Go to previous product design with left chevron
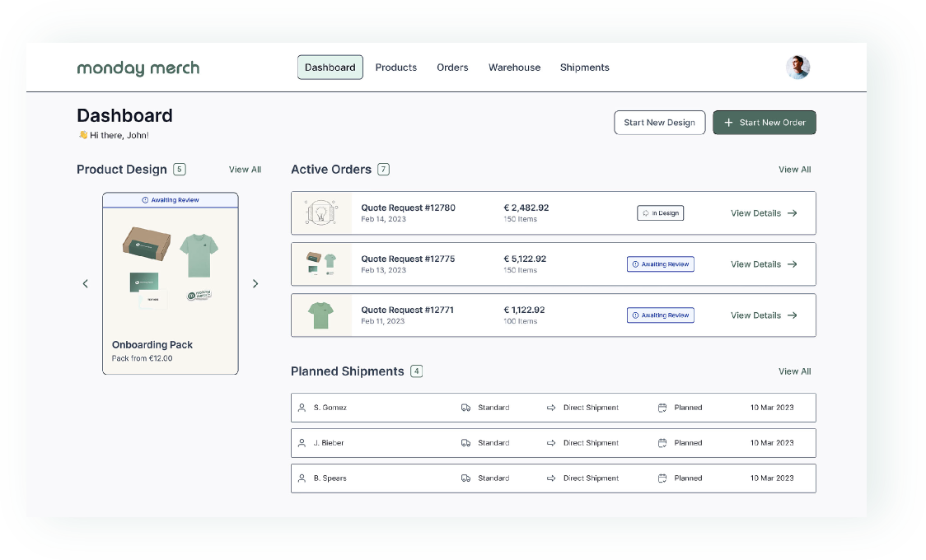This screenshot has width=926, height=560. 85,283
